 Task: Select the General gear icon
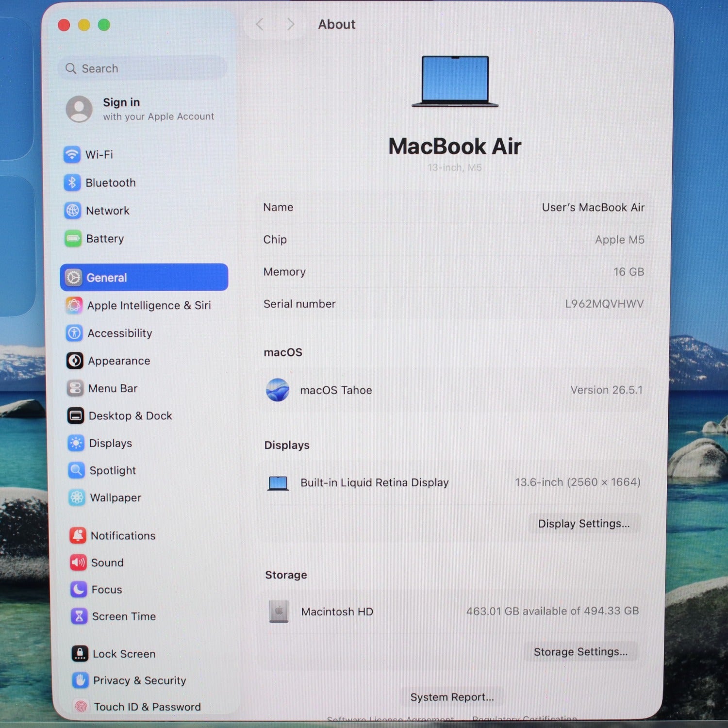coord(74,278)
